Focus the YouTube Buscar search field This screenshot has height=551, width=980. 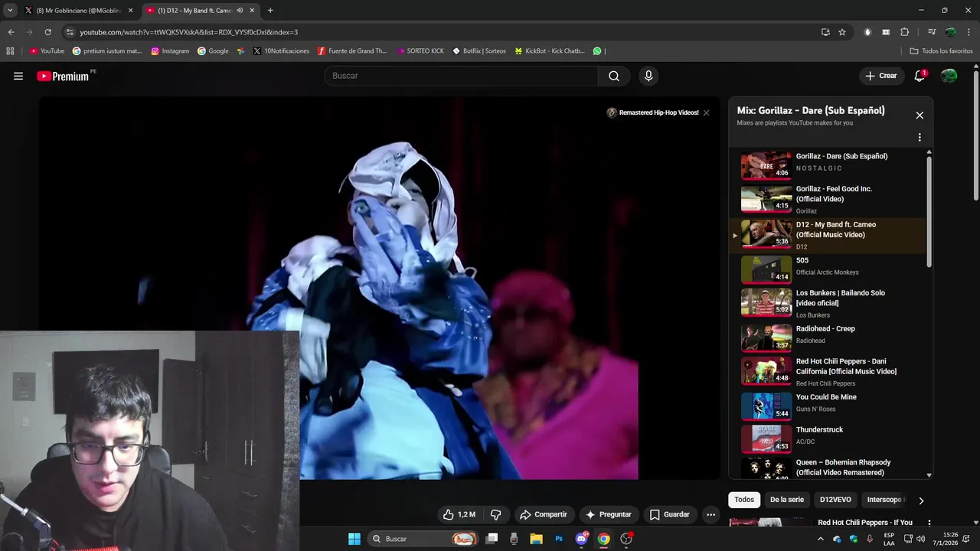point(462,76)
